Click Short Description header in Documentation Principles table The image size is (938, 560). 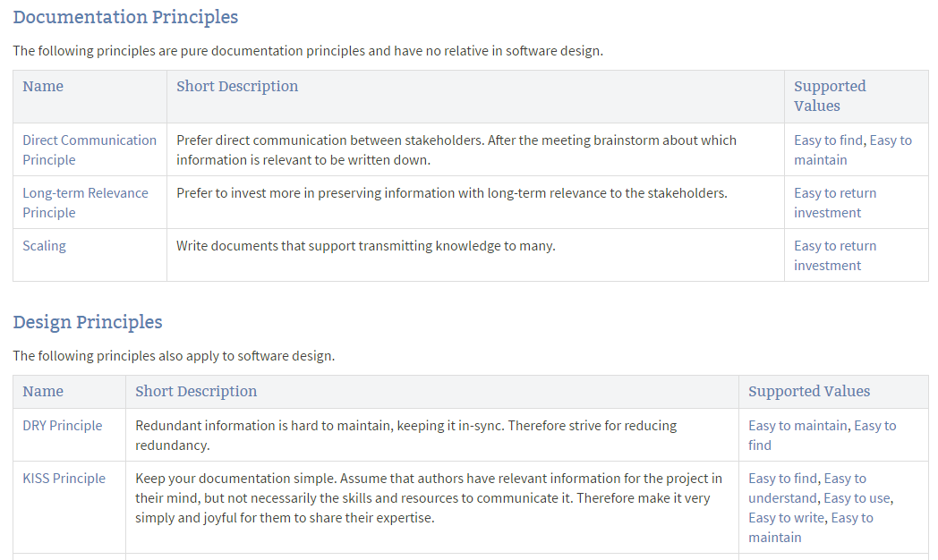[x=237, y=87]
